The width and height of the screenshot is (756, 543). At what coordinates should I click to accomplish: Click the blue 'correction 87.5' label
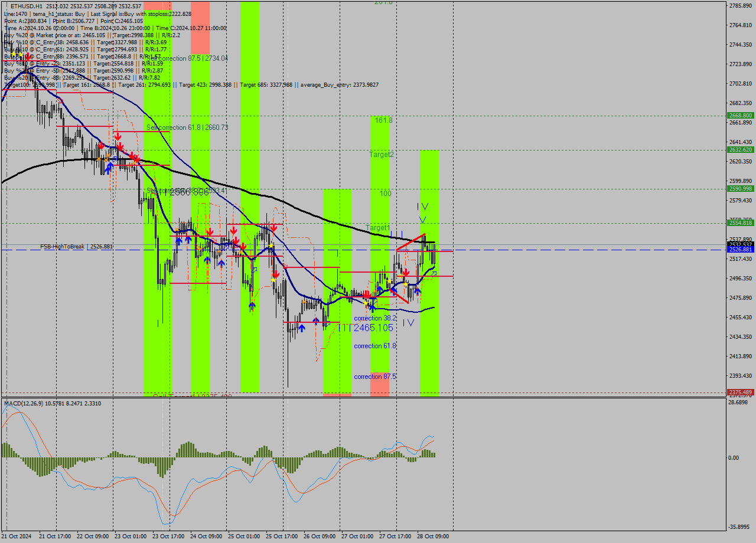pos(375,377)
